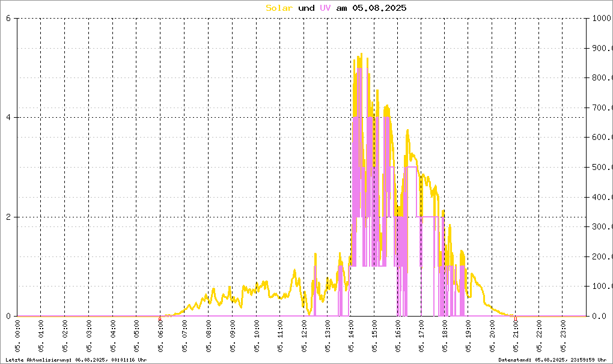Click the time label "05. 11:00"

click(280, 336)
